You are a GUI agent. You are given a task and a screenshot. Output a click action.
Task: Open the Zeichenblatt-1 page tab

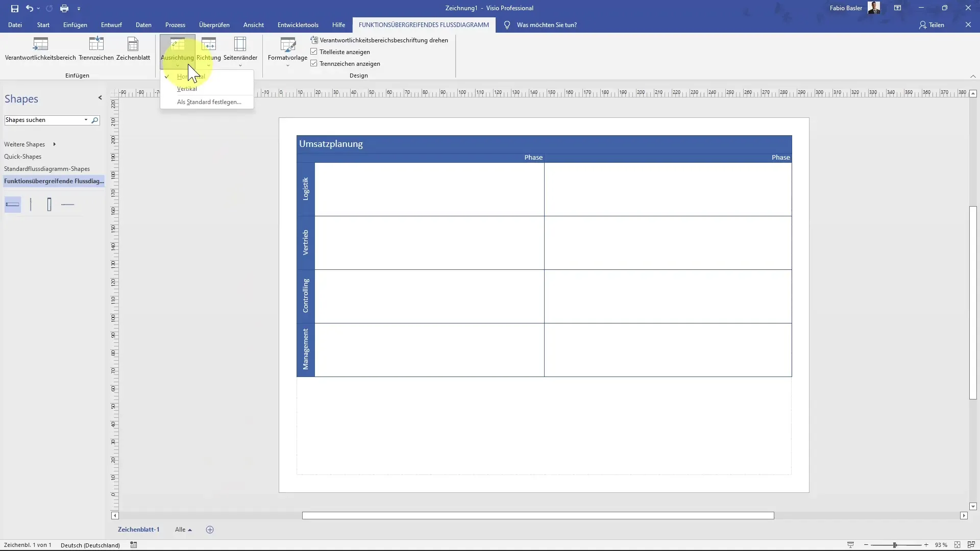tap(139, 530)
